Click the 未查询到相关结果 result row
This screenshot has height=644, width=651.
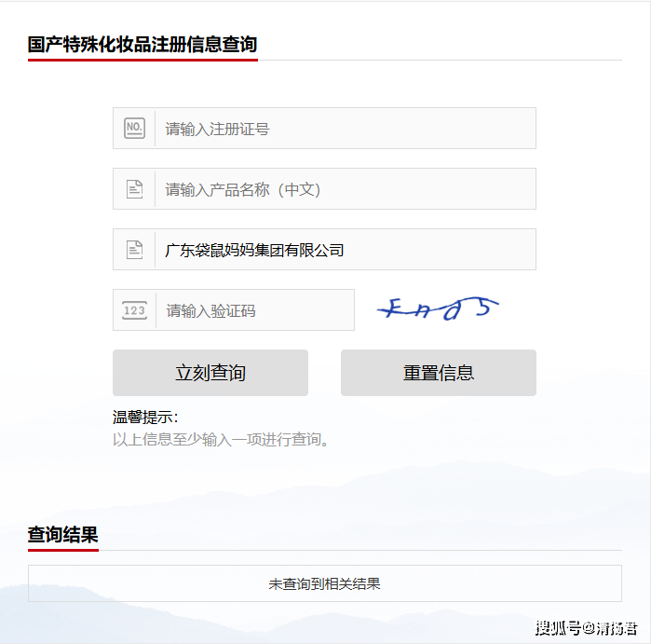point(324,584)
